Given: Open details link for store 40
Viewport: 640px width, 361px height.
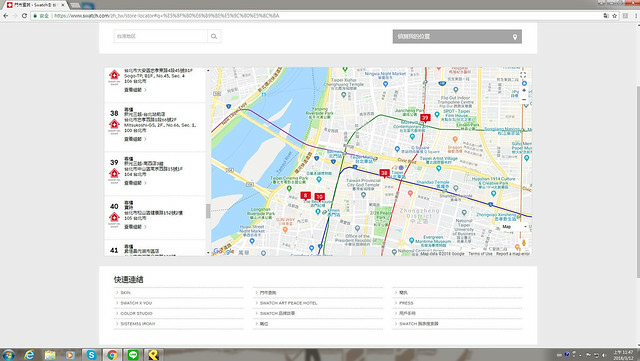Looking at the screenshot, I should tap(135, 227).
